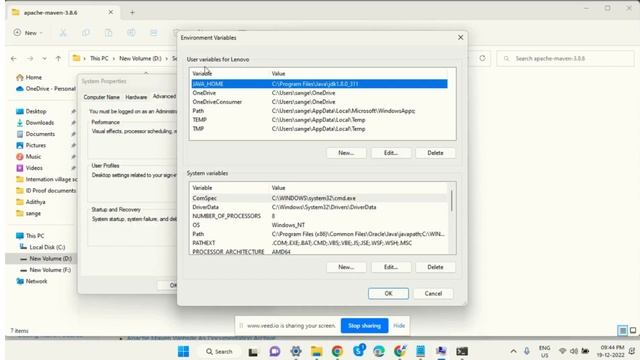Viewport: 640px width, 360px height.
Task: Open the Windows Start menu
Action: click(184, 351)
